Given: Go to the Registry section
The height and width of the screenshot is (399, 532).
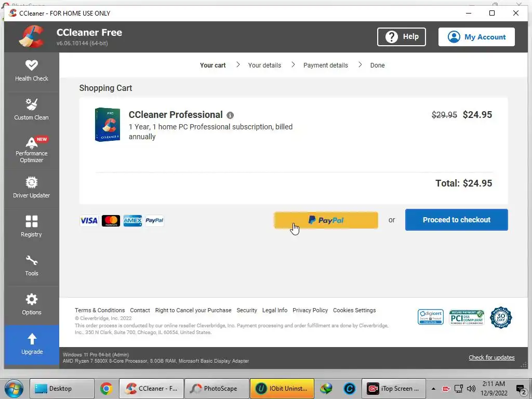Looking at the screenshot, I should (x=32, y=227).
